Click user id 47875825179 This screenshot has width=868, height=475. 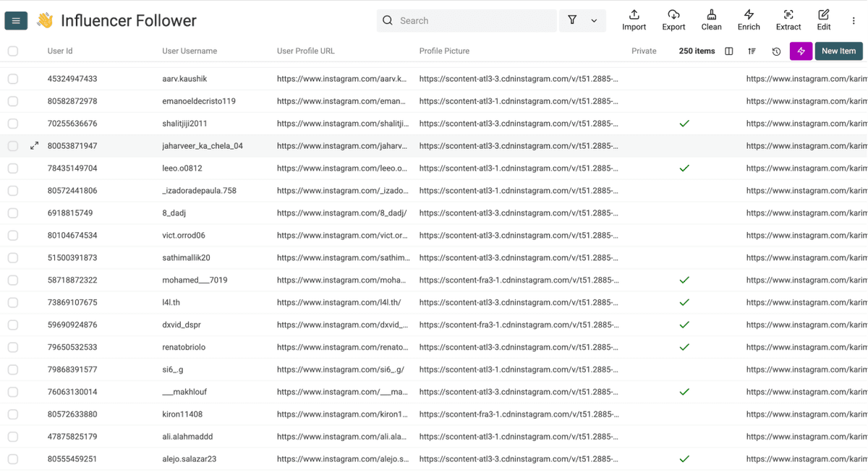[72, 437]
